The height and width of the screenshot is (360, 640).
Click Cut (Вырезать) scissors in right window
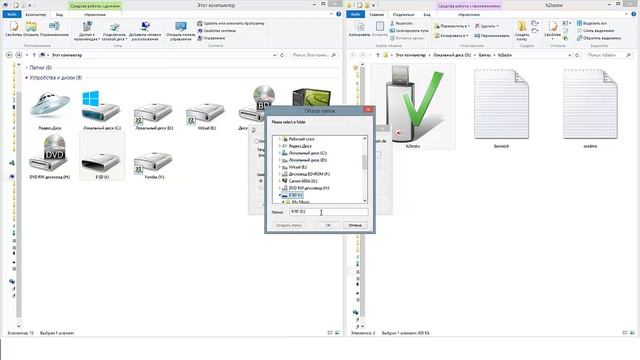point(401,24)
